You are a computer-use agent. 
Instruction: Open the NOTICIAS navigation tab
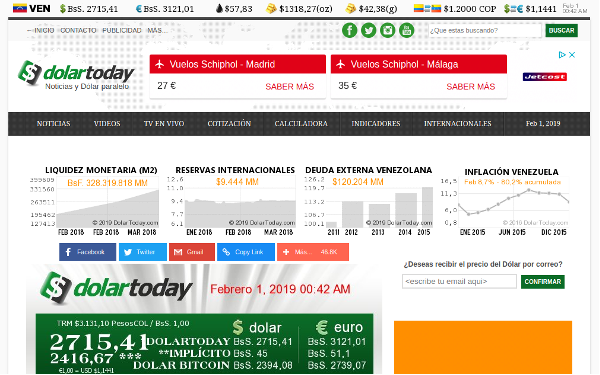click(x=54, y=124)
